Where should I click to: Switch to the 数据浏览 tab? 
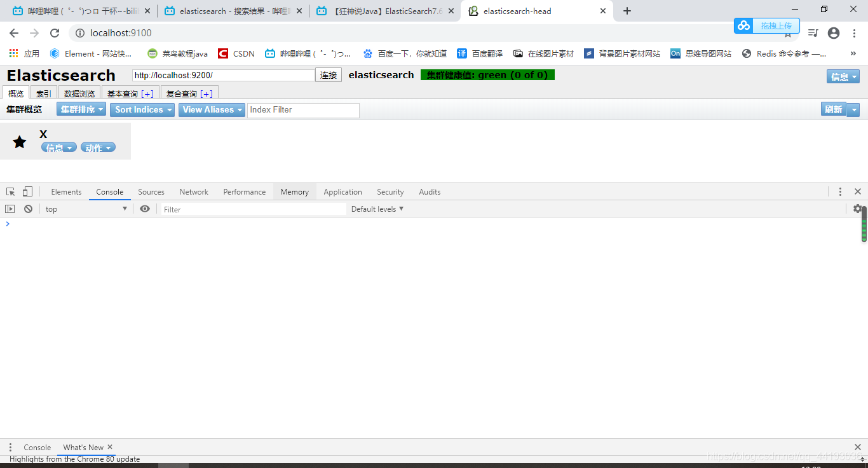click(x=79, y=93)
